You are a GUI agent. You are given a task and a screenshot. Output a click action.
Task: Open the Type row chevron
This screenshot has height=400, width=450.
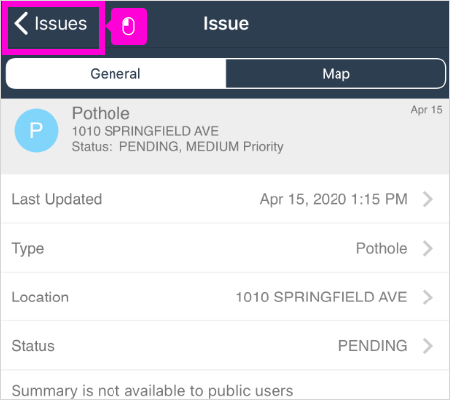tap(428, 248)
